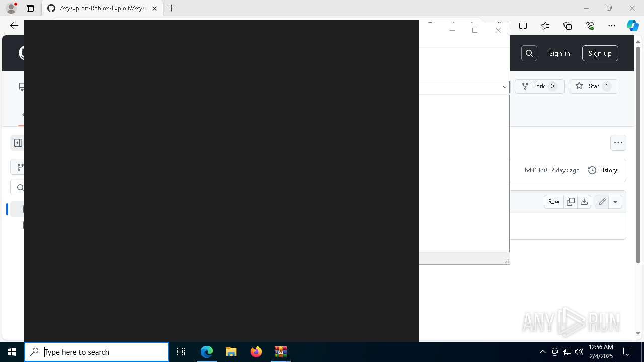Expand the combo box in dialog window
The image size is (644, 362).
[505, 87]
